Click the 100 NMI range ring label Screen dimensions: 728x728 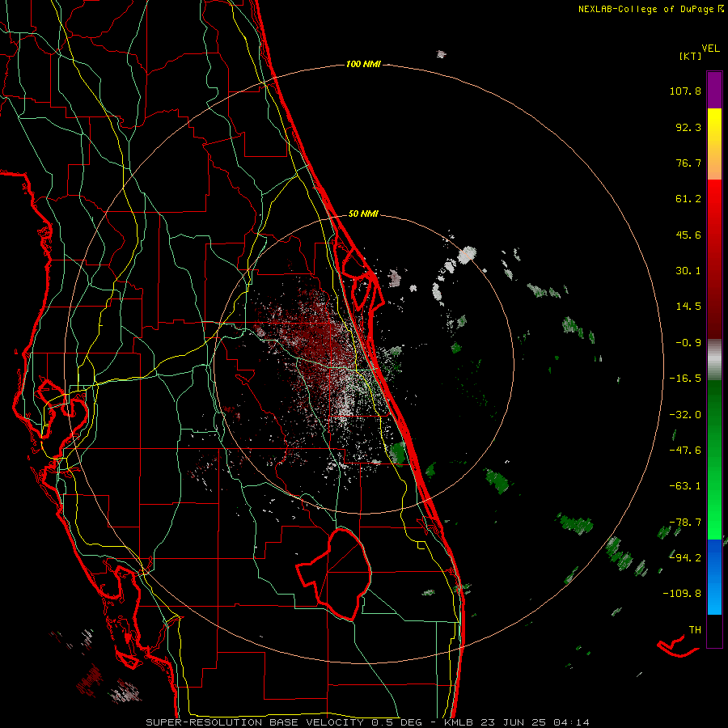pos(363,64)
